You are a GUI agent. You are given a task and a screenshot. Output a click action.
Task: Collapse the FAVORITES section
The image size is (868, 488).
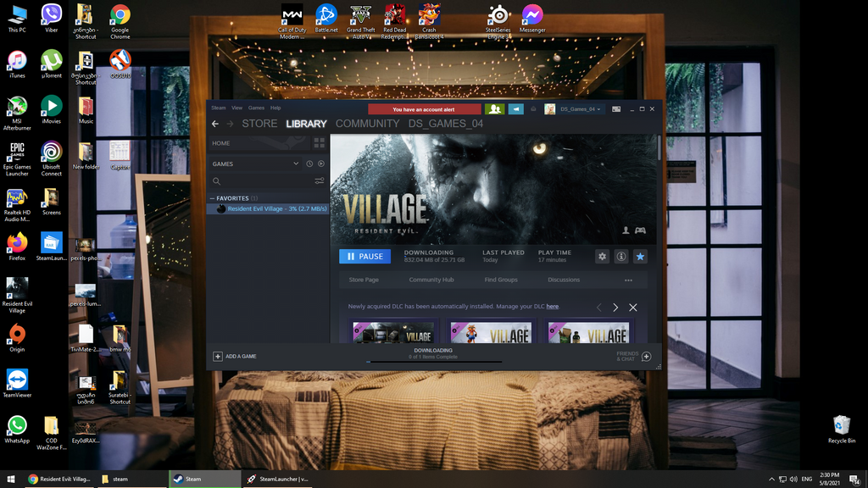click(212, 198)
